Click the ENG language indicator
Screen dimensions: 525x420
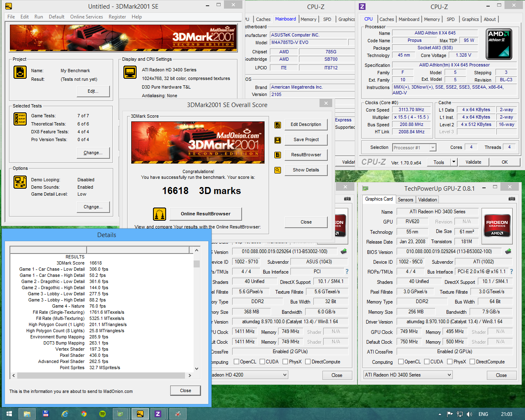(483, 414)
